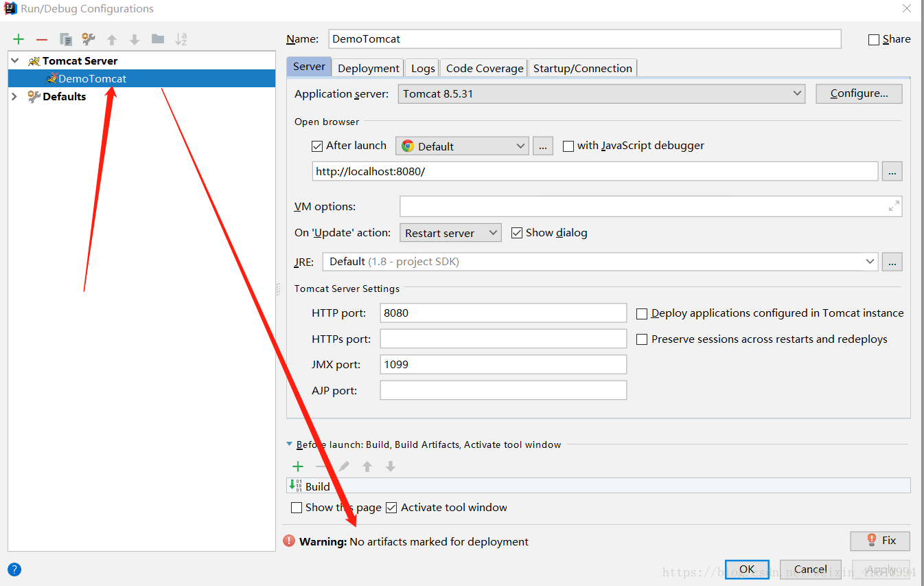Click the VM options input field
This screenshot has width=924, height=586.
(x=651, y=206)
